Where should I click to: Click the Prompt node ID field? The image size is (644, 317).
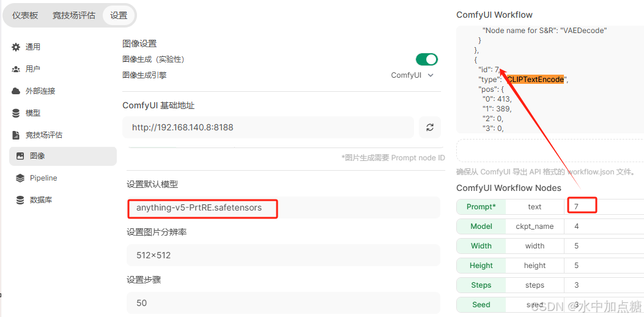click(604, 207)
